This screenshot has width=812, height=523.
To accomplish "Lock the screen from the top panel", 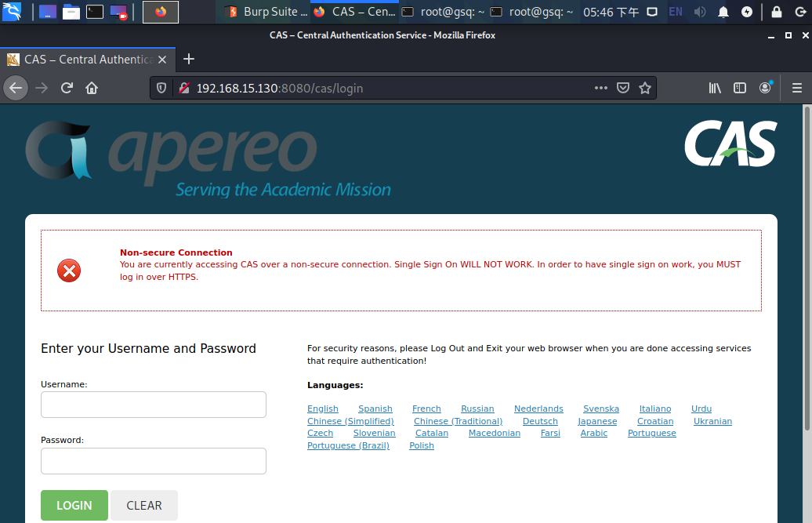I will (777, 12).
